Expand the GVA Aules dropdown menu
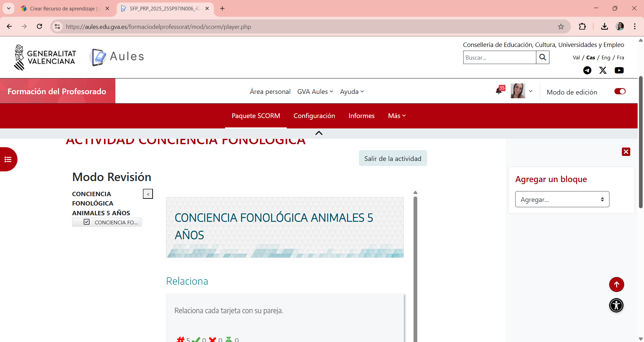The width and height of the screenshot is (644, 342). (x=315, y=92)
